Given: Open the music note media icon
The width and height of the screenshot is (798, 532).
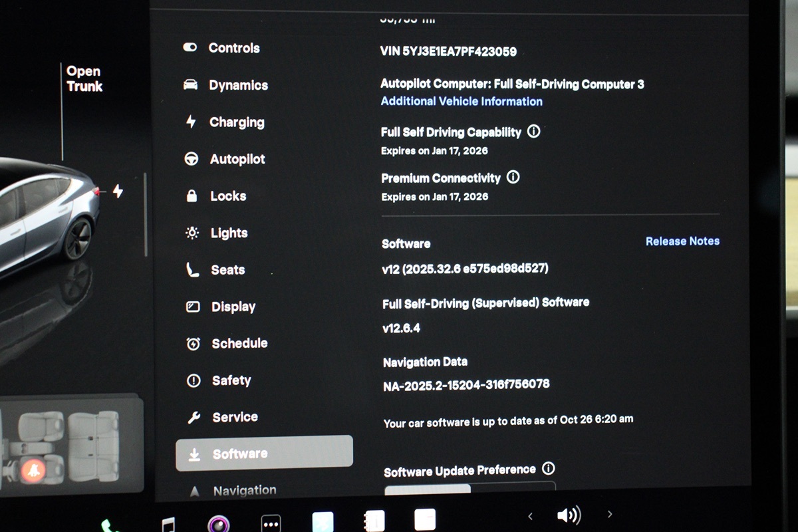Looking at the screenshot, I should coord(168,524).
